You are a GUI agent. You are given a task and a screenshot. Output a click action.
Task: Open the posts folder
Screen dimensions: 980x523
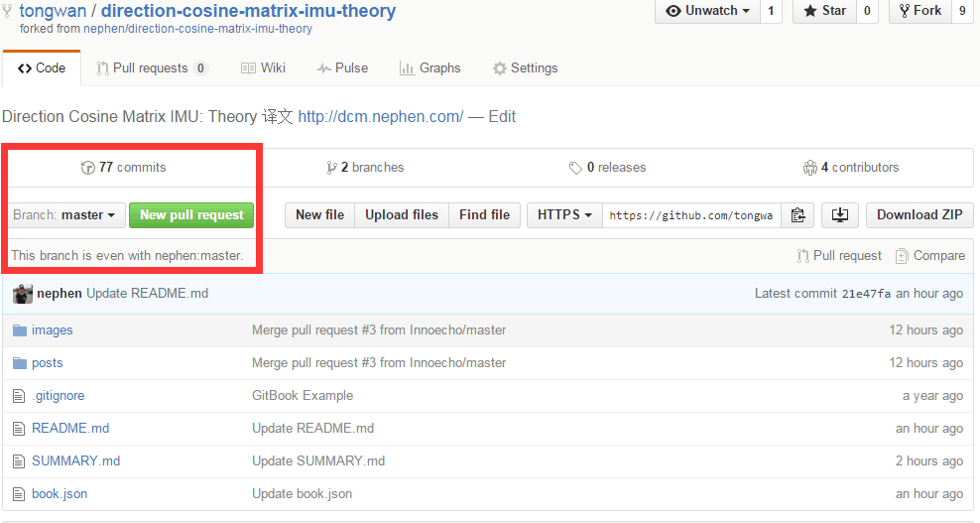pyautogui.click(x=47, y=363)
